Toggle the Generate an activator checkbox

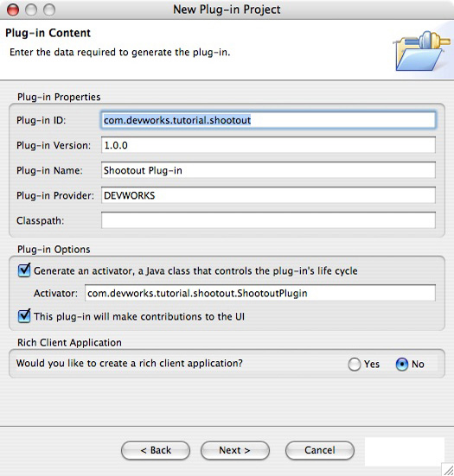[24, 270]
